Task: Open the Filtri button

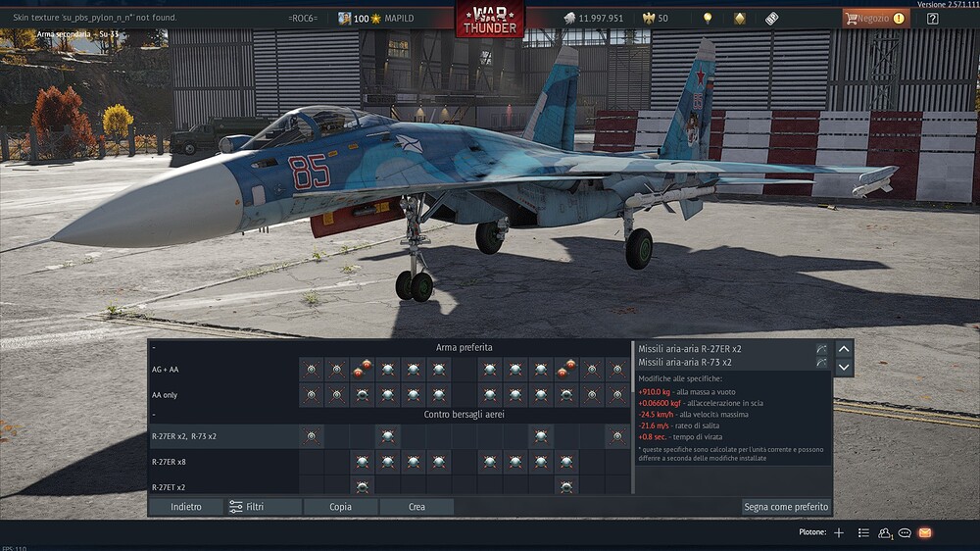Action: click(263, 507)
